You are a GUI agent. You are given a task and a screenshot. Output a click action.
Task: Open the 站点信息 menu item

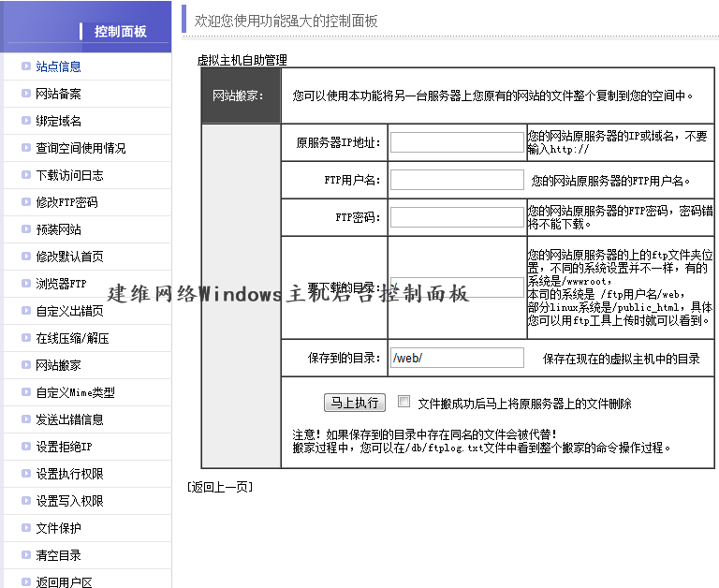click(58, 66)
